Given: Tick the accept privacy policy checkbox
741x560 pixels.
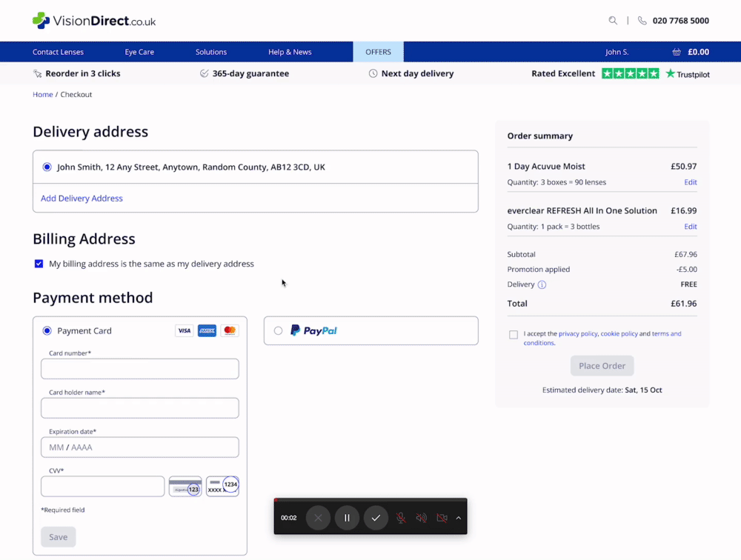Looking at the screenshot, I should pos(514,335).
